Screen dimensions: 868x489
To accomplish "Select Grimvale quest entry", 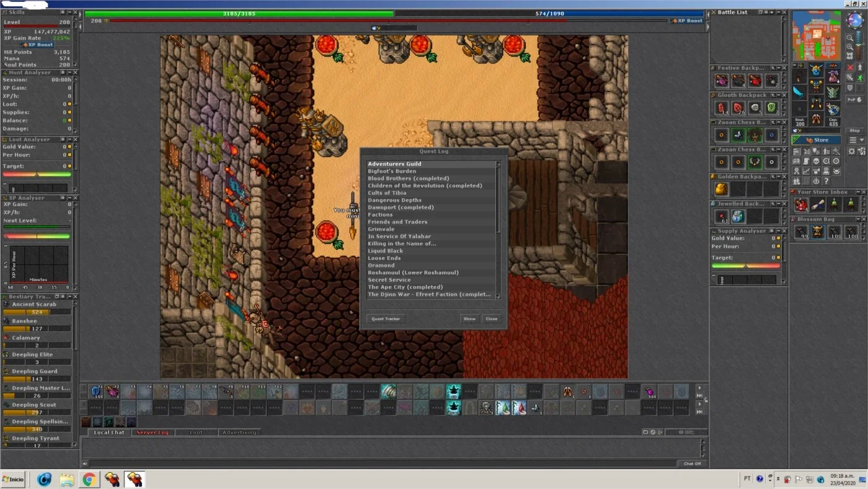I will pyautogui.click(x=432, y=229).
